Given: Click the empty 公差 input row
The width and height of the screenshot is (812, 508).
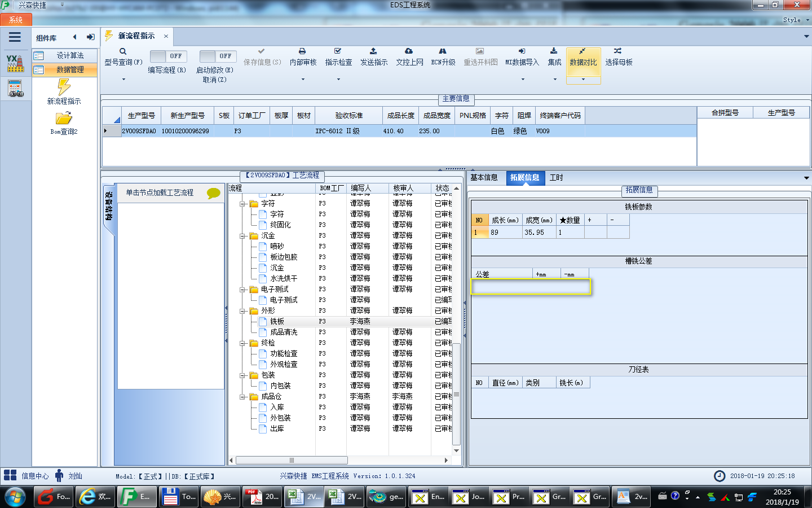Looking at the screenshot, I should coord(530,287).
